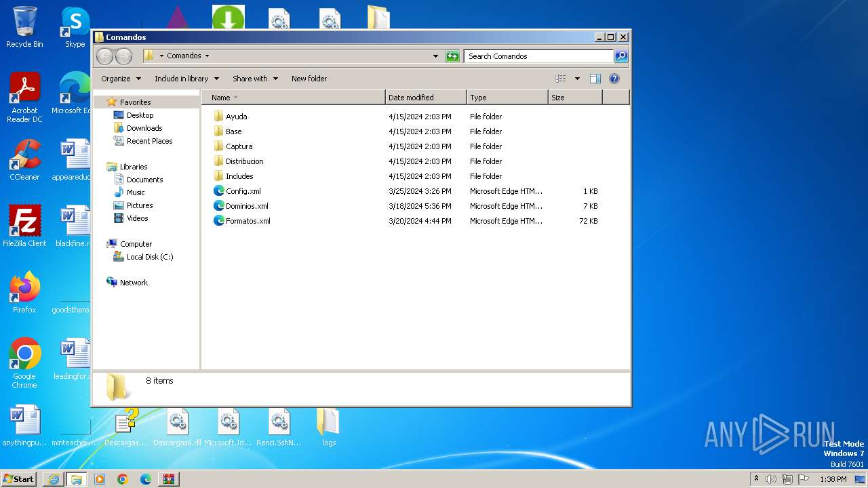Change your view icon button

coord(560,79)
